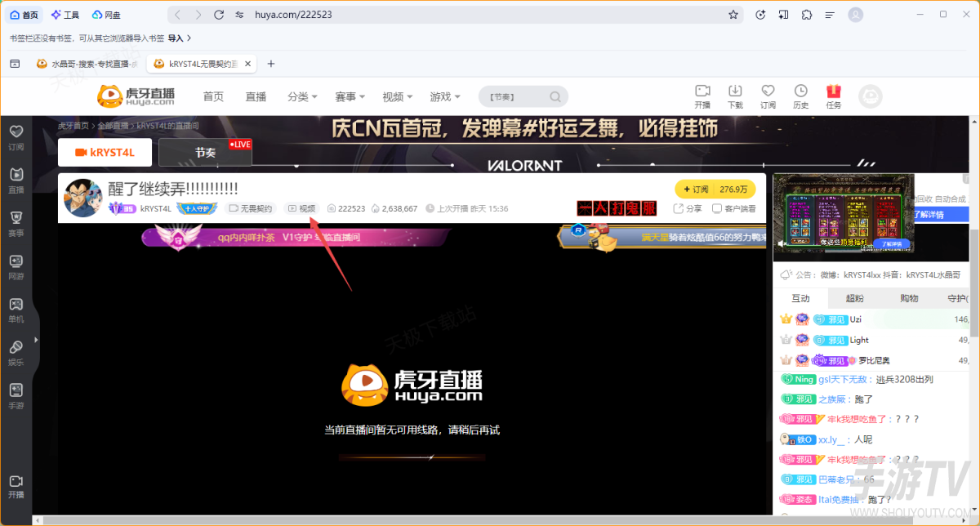Viewport: 980px width, 526px height.
Task: Open the 订阅 heart icon in left sidebar
Action: pyautogui.click(x=16, y=136)
